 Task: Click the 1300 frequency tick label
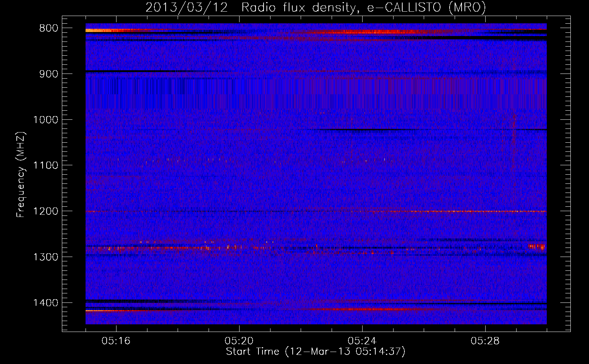pyautogui.click(x=46, y=257)
